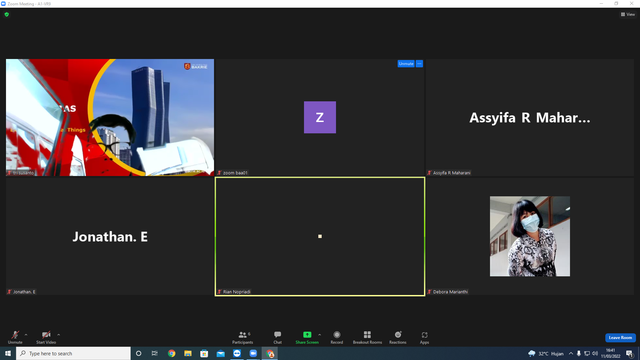Viewport: 640px width, 360px height.
Task: Select the Assyifa R Maharani video tile
Action: [x=530, y=118]
